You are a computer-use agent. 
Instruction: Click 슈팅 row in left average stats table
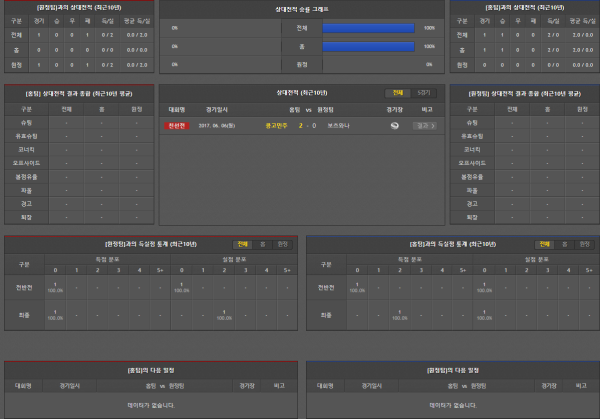point(27,124)
